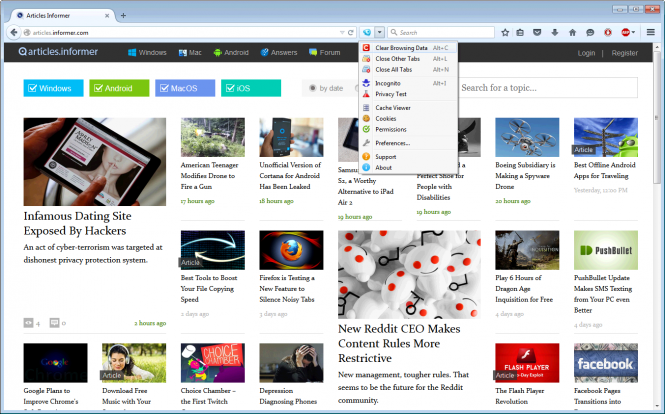Viewport: 665px width, 414px height.
Task: Select Close All Tabs menu entry
Action: (408, 70)
